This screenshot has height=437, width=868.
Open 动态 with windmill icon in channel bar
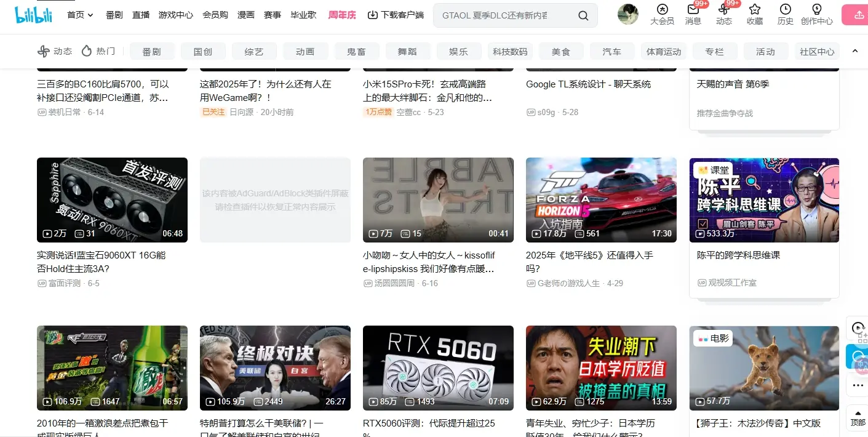55,52
